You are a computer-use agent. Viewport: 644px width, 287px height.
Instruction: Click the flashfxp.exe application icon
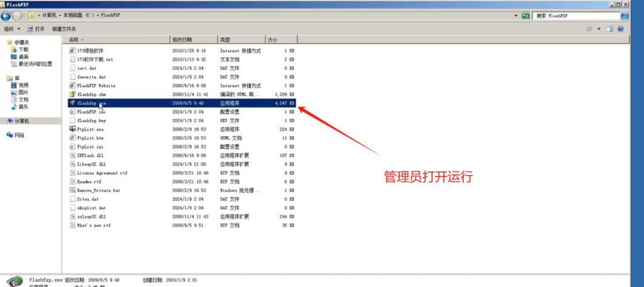click(x=73, y=103)
